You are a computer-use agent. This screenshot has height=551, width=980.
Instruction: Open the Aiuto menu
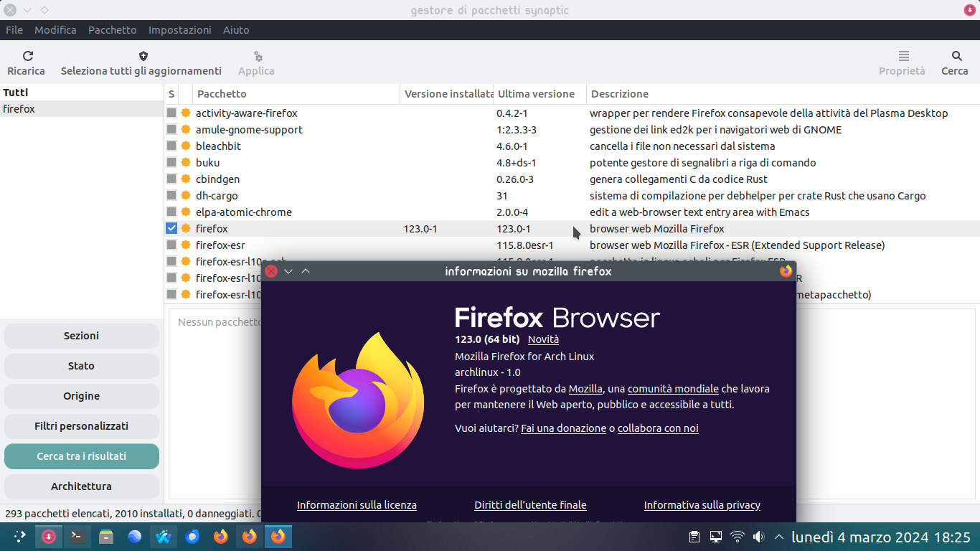(x=236, y=30)
